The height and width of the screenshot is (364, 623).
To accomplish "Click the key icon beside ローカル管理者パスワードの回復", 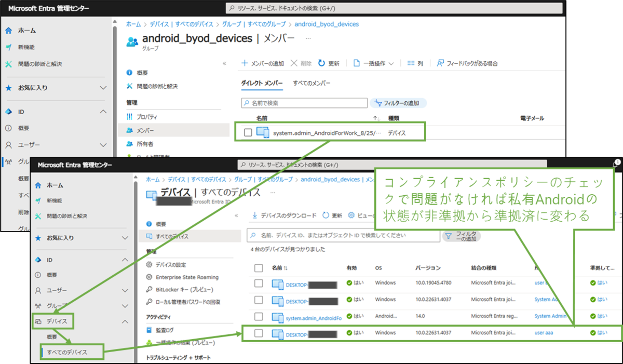I will click(x=150, y=302).
